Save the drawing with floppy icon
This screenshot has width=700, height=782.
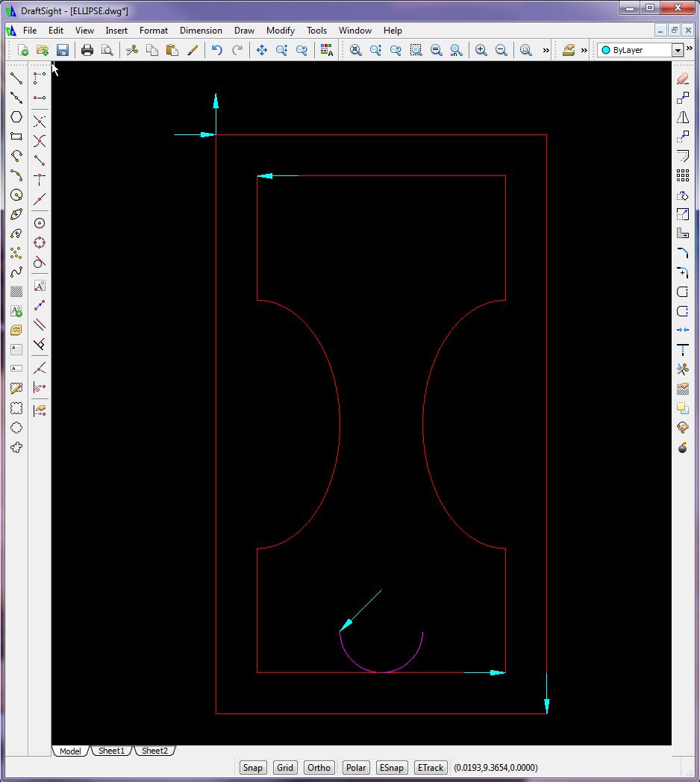63,50
